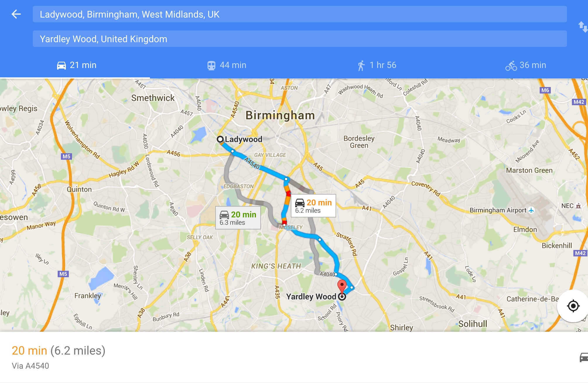Tap the red destination pin at Yardley Wood
Image resolution: width=588 pixels, height=383 pixels.
point(342,285)
